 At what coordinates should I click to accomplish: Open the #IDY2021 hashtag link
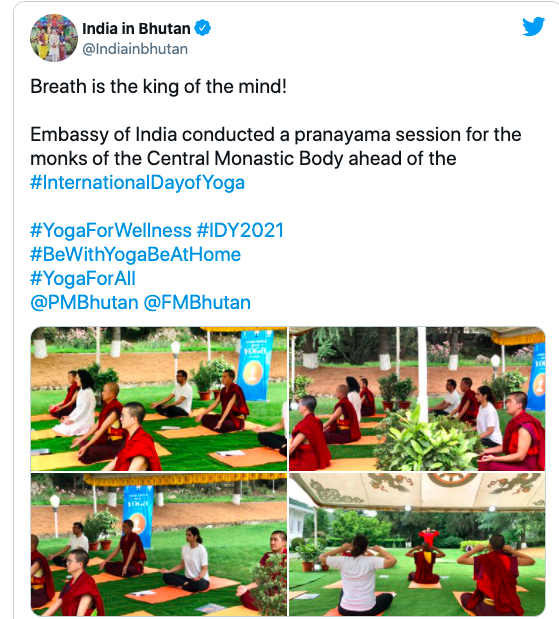tap(240, 231)
